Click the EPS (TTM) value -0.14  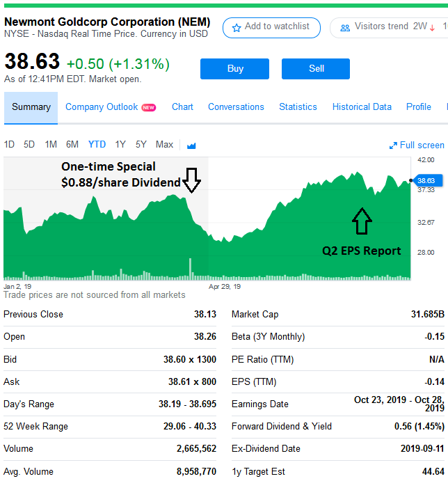tap(435, 381)
